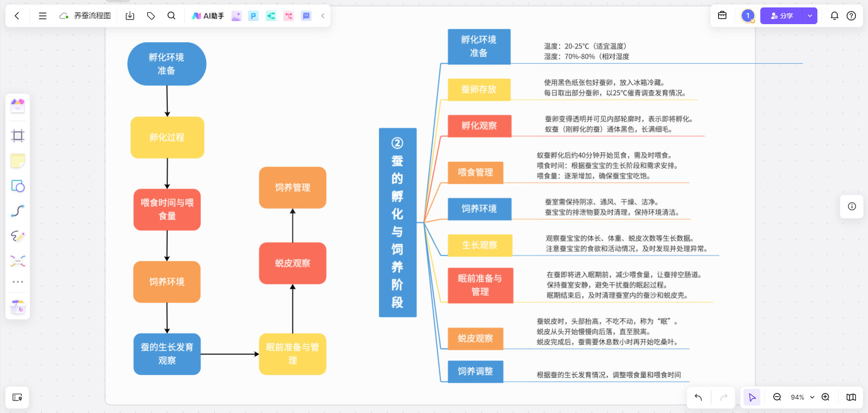This screenshot has width=868, height=413.
Task: Zoom in with the plus magnifier
Action: 825,397
